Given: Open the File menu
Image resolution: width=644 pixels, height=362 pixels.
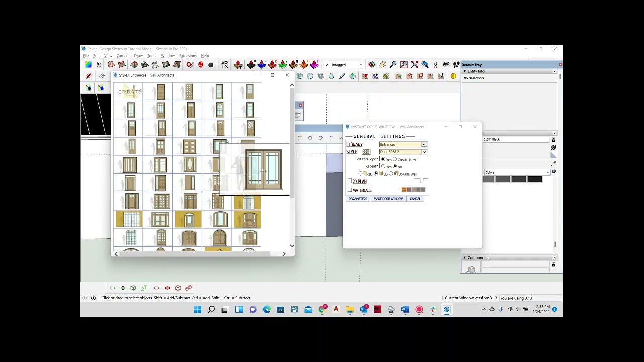Looking at the screenshot, I should tap(86, 56).
